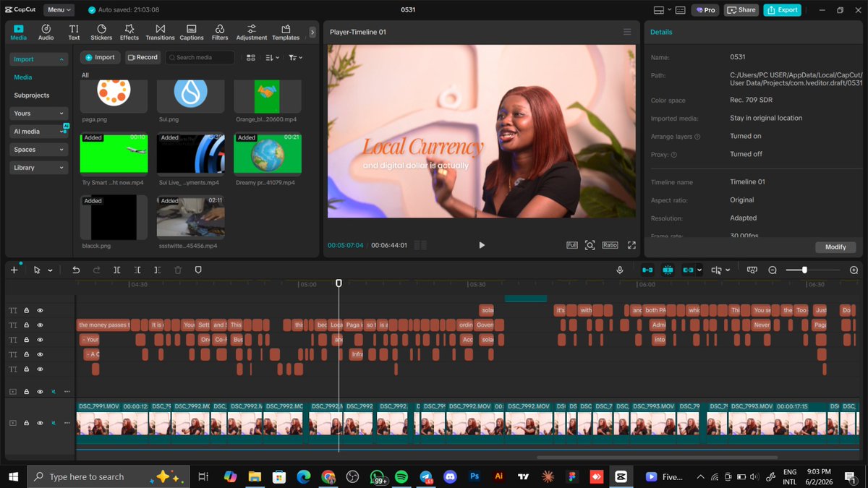The image size is (868, 488).
Task: Open Discord from the taskbar
Action: [450, 476]
